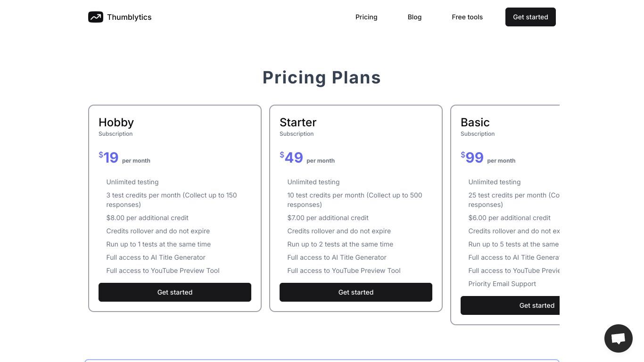The height and width of the screenshot is (362, 644).
Task: Click Starter's 10 test credits per month line
Action: pyautogui.click(x=355, y=200)
